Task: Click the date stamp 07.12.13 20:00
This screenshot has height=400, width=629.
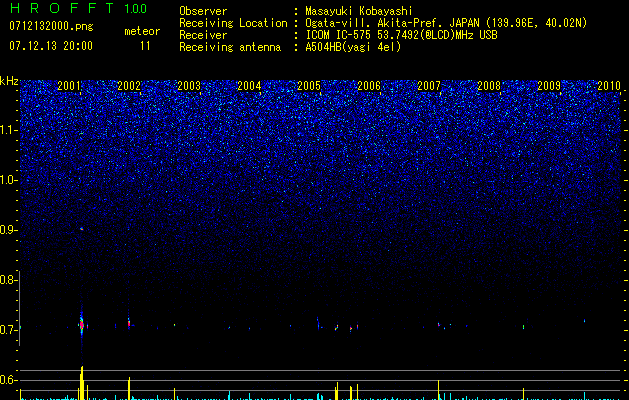Action: [51, 46]
